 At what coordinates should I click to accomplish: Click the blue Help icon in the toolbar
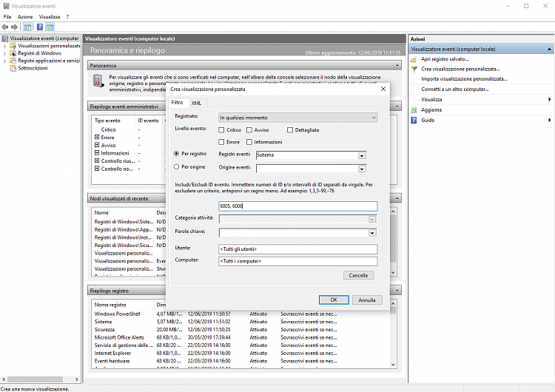(x=40, y=27)
